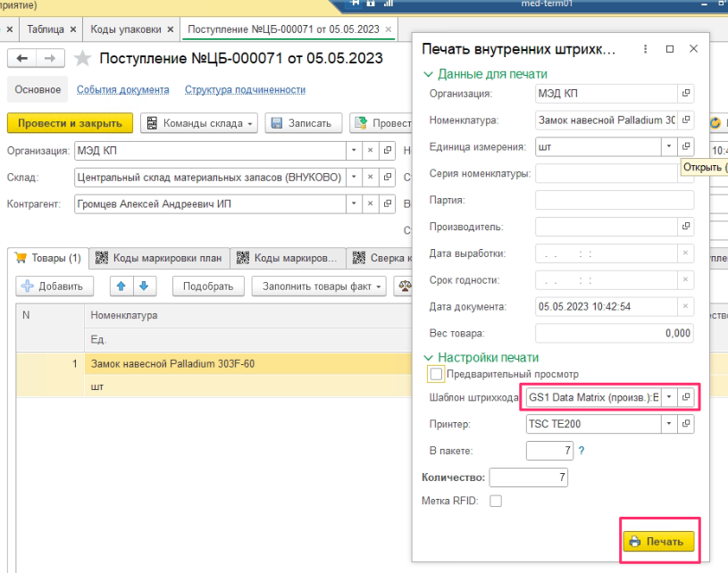Open the truncated Коды маркиров… tab
Viewport: 728px width, 573px height.
point(288,258)
